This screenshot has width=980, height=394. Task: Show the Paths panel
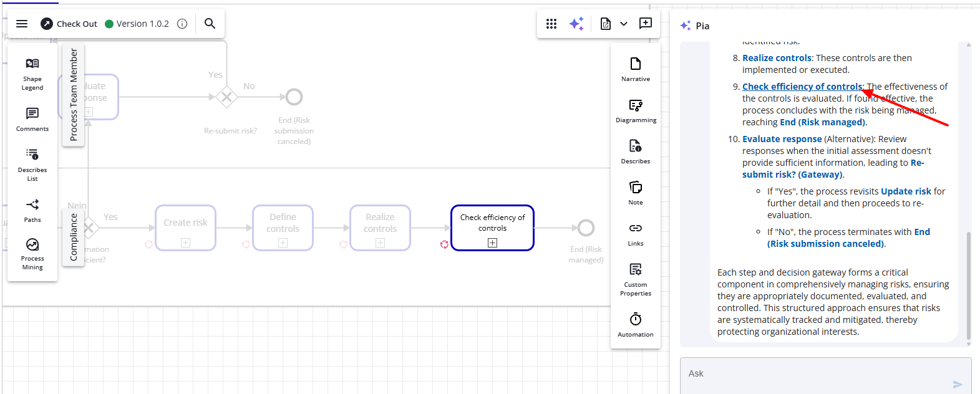[32, 211]
